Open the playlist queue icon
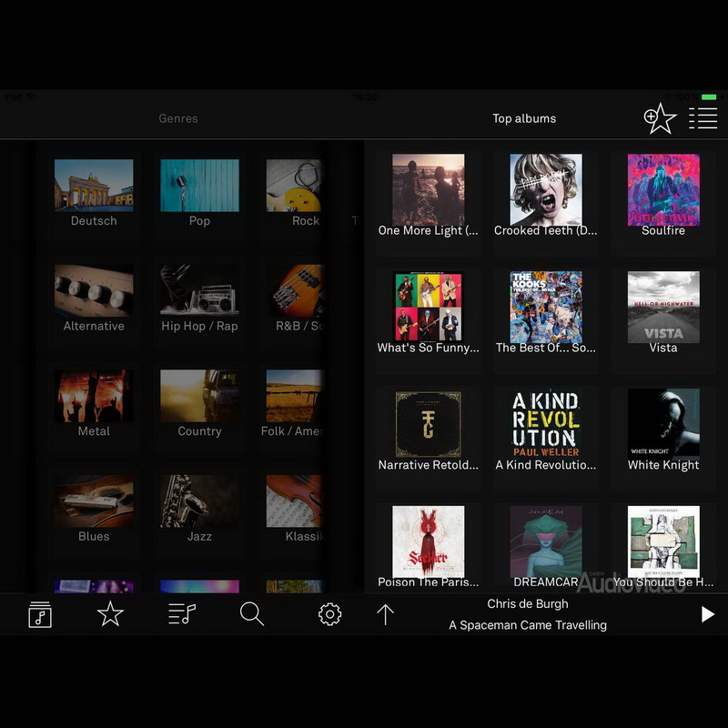 click(x=182, y=615)
